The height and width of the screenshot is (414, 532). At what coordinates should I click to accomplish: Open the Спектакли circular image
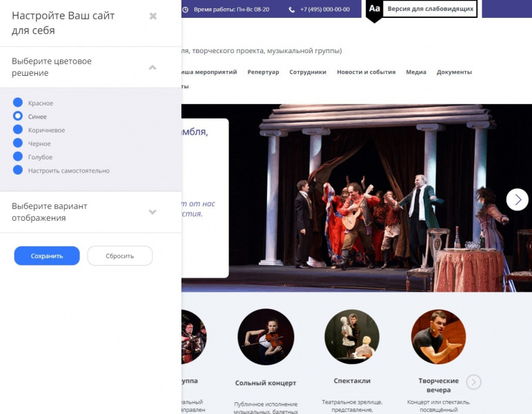(352, 337)
